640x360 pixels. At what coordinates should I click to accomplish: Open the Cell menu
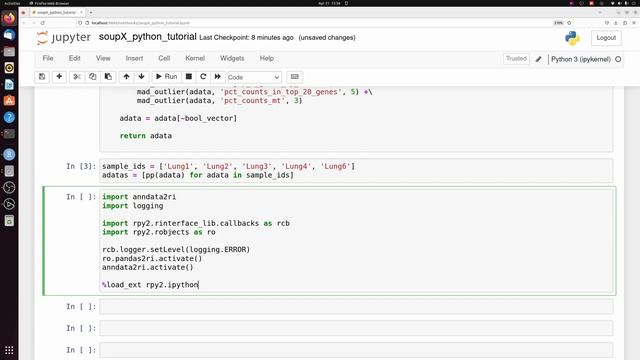(x=164, y=58)
